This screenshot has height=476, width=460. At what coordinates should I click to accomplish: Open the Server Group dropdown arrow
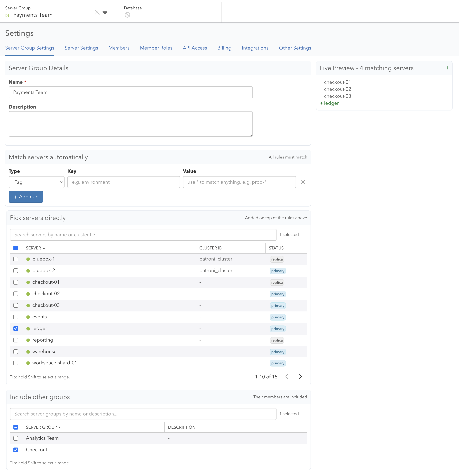pos(105,13)
